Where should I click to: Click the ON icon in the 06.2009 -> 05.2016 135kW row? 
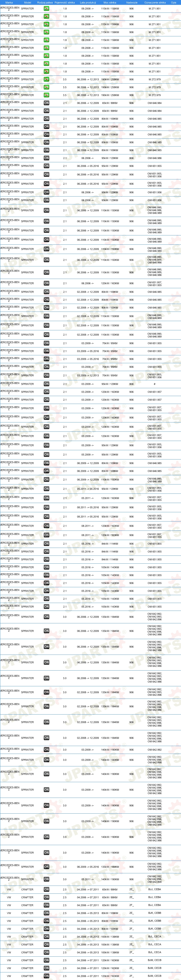(46, 867)
